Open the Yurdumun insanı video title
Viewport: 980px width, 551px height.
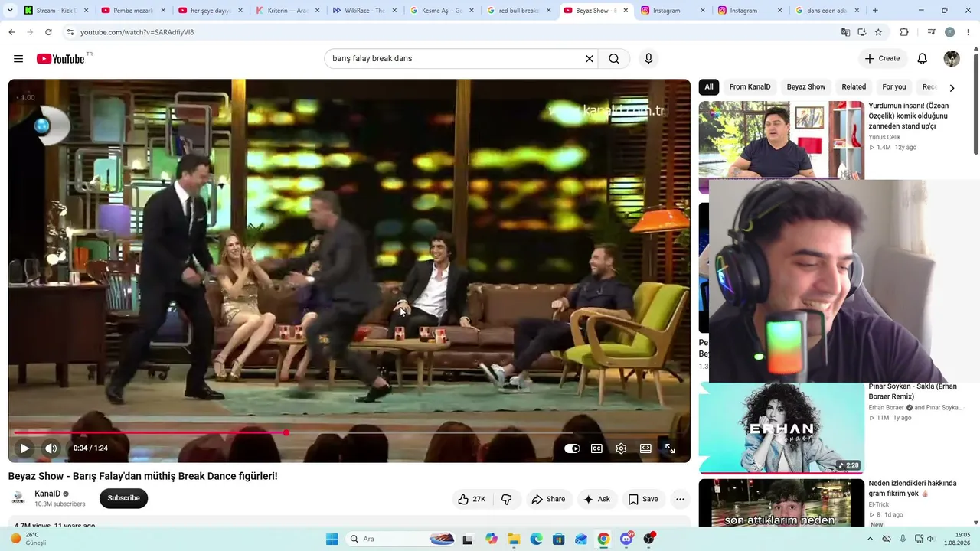tap(908, 116)
